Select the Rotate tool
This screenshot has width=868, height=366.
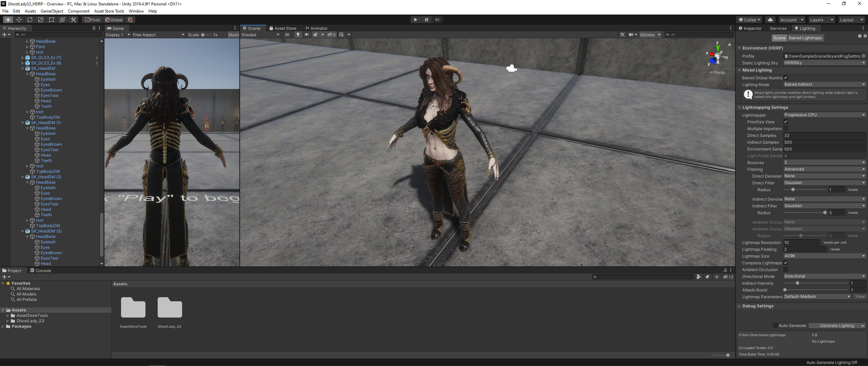30,20
